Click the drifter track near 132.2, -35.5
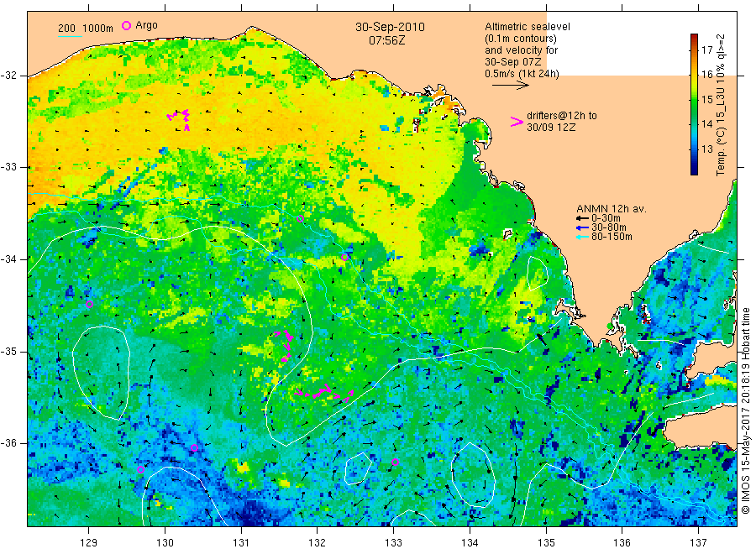Screen dimensions: 756x554 click(324, 392)
